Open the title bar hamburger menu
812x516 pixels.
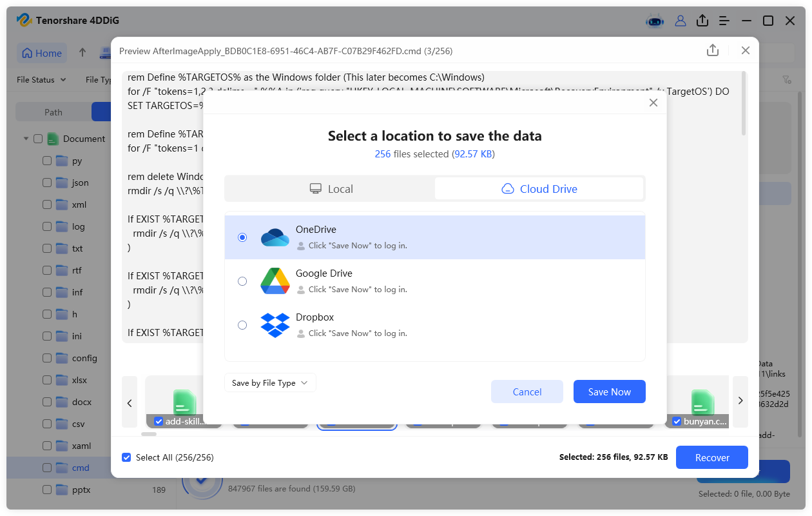click(x=724, y=21)
